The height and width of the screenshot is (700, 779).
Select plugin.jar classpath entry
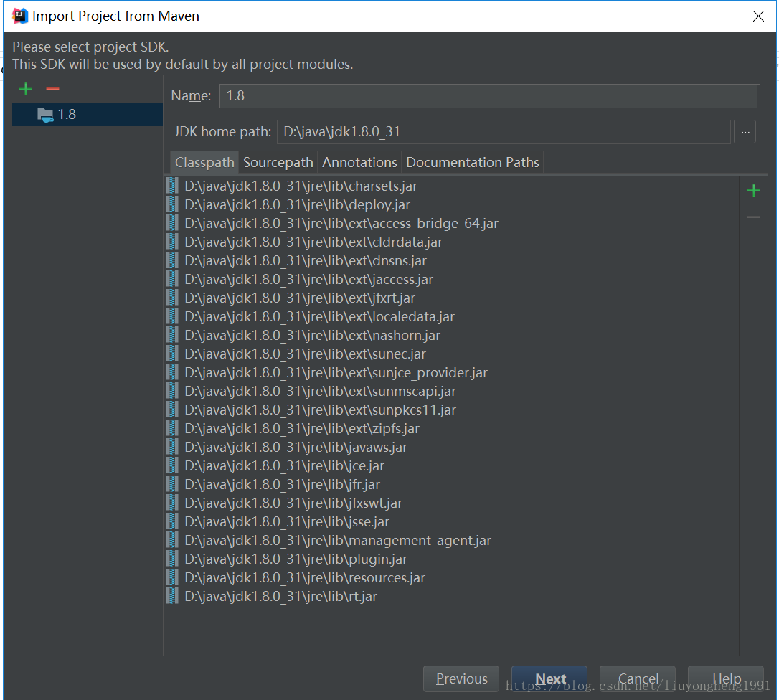[452, 559]
